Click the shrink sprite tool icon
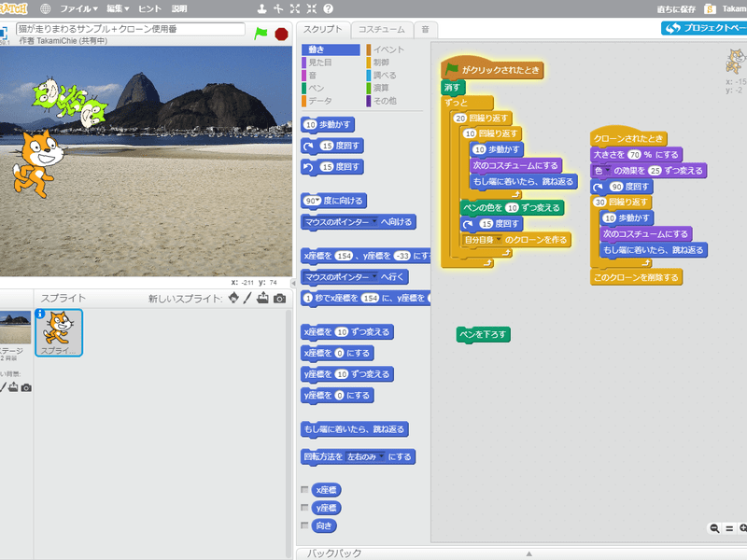 [x=311, y=8]
